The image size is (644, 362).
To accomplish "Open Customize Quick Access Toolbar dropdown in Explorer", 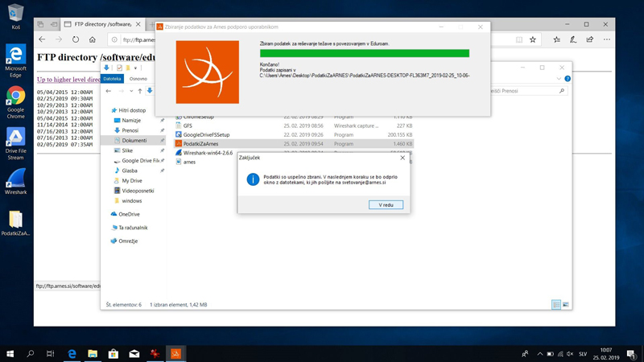I will [x=135, y=68].
